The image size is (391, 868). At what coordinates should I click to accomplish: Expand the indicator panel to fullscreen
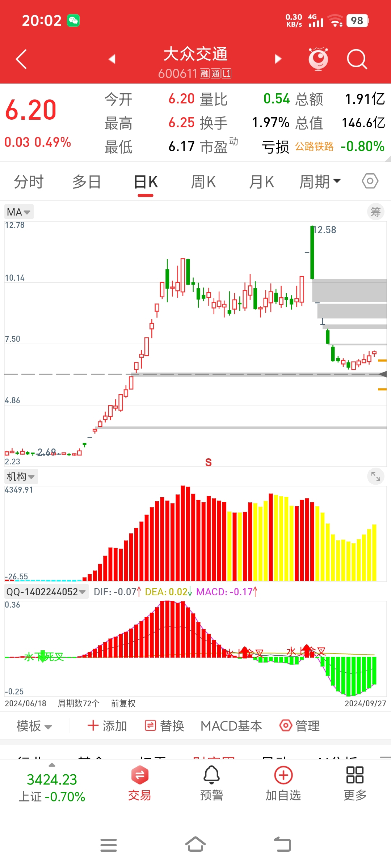pyautogui.click(x=376, y=477)
